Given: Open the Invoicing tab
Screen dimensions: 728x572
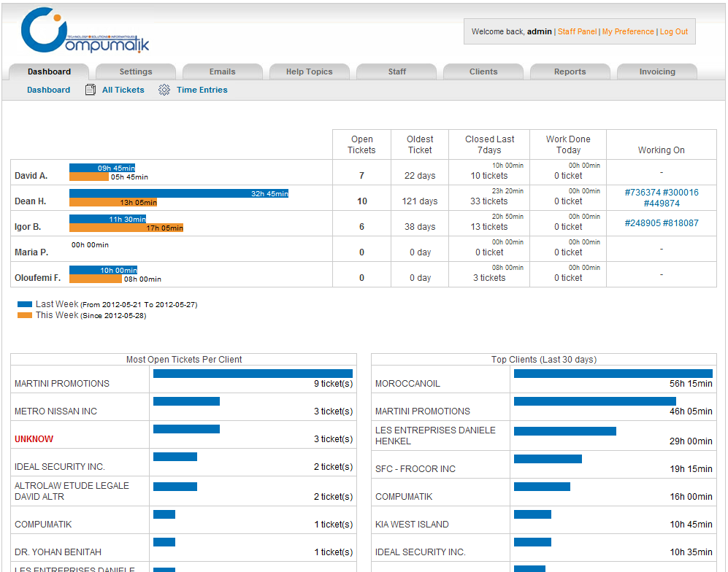Looking at the screenshot, I should (x=657, y=71).
